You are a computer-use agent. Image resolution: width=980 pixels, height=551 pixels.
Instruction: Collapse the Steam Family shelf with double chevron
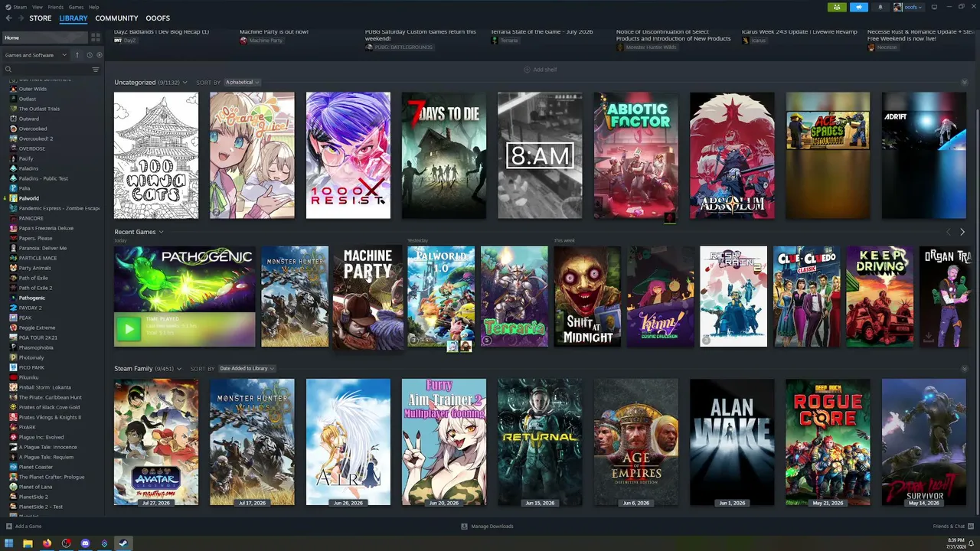coord(963,369)
